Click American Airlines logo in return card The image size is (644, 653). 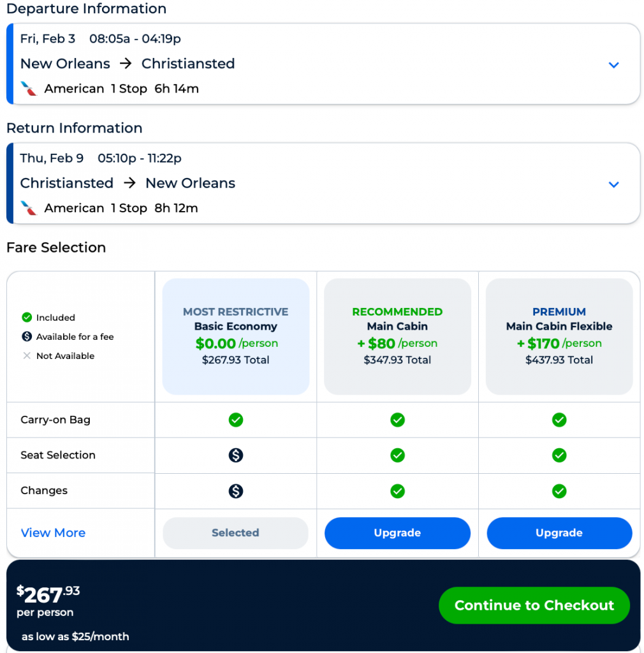click(x=29, y=208)
